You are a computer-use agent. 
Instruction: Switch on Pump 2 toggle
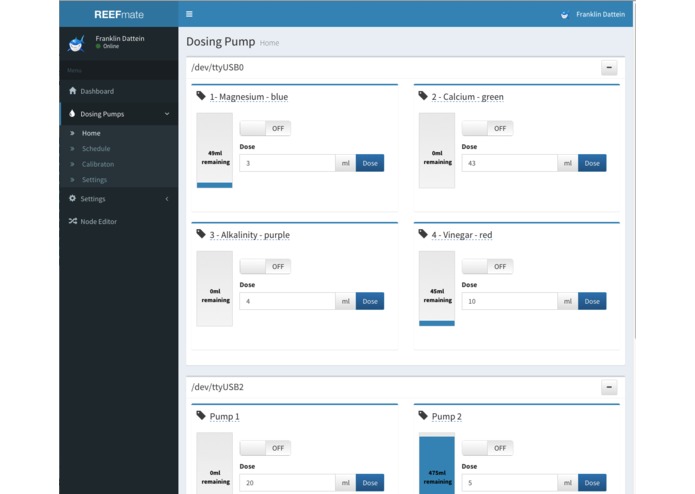[487, 448]
